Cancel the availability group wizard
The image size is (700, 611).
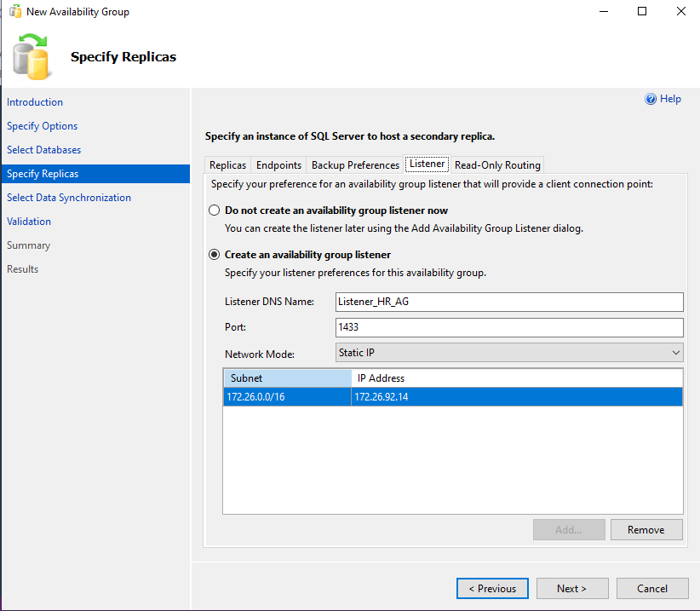pyautogui.click(x=651, y=589)
